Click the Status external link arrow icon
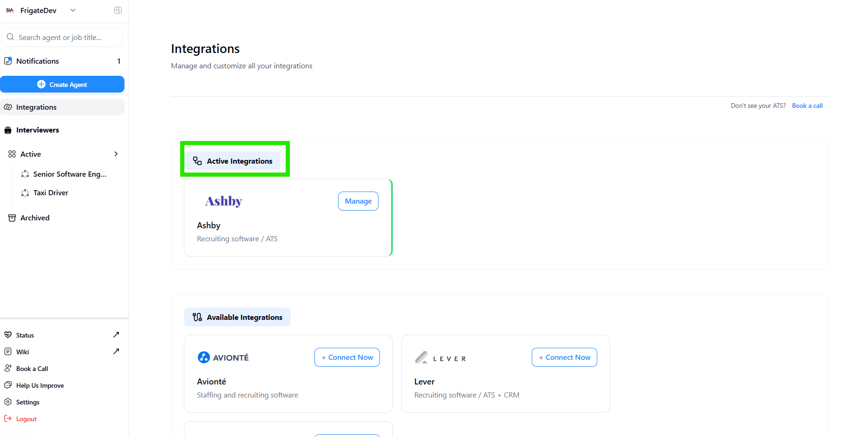This screenshot has height=437, width=868. (x=116, y=335)
